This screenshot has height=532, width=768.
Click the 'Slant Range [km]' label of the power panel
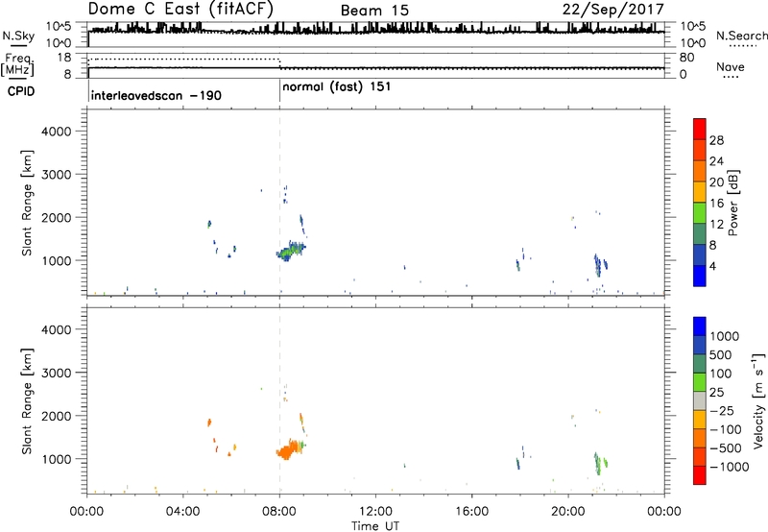point(27,203)
